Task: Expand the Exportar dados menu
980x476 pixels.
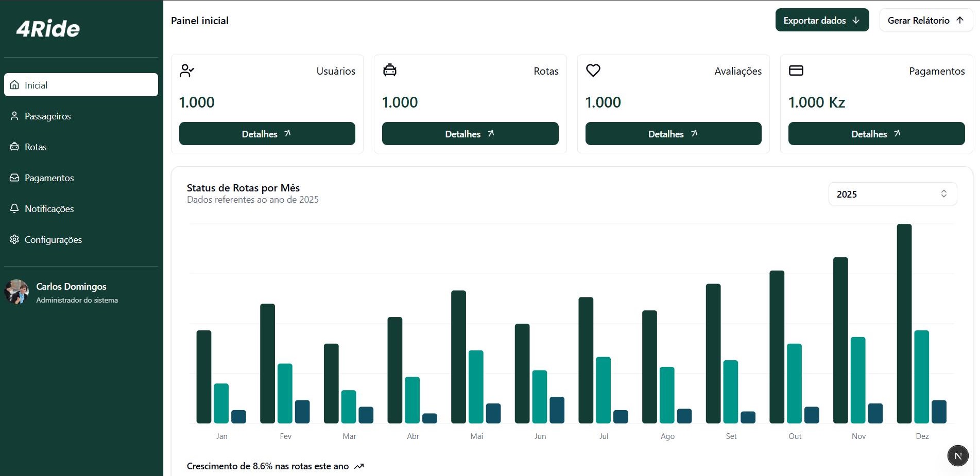Action: 822,20
